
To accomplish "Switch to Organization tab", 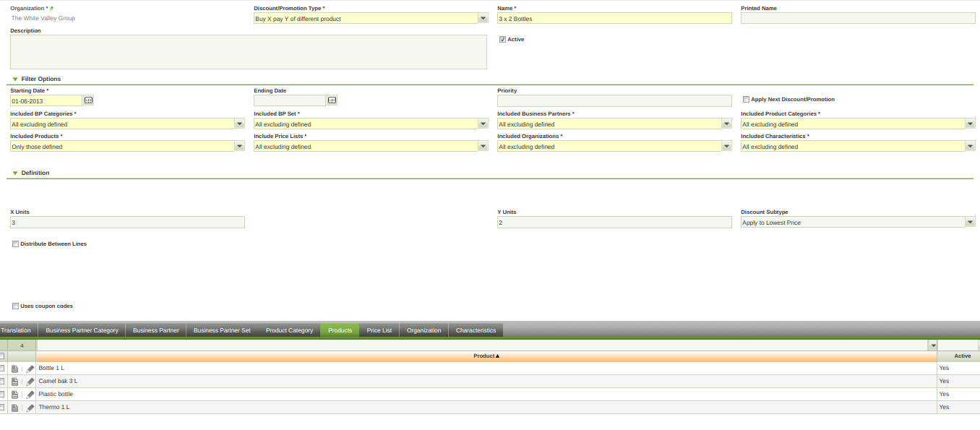I will (424, 330).
